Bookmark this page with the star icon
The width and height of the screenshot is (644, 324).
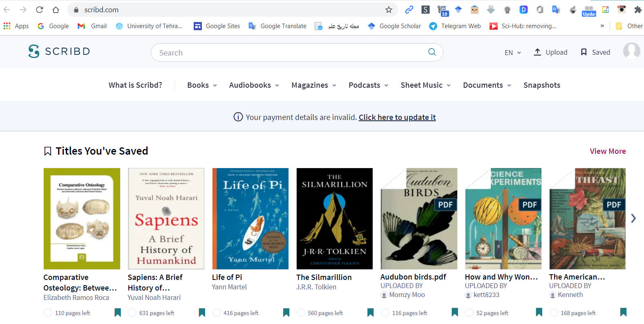point(389,9)
